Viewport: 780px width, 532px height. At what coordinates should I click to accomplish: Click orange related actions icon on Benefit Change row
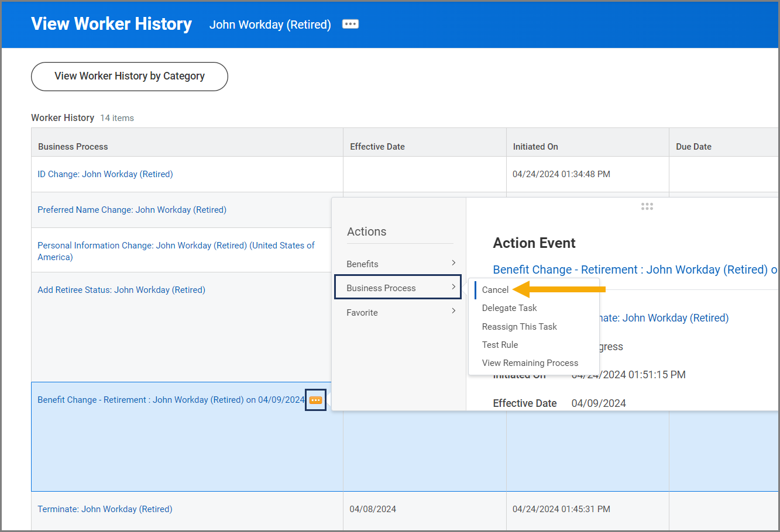pyautogui.click(x=315, y=400)
